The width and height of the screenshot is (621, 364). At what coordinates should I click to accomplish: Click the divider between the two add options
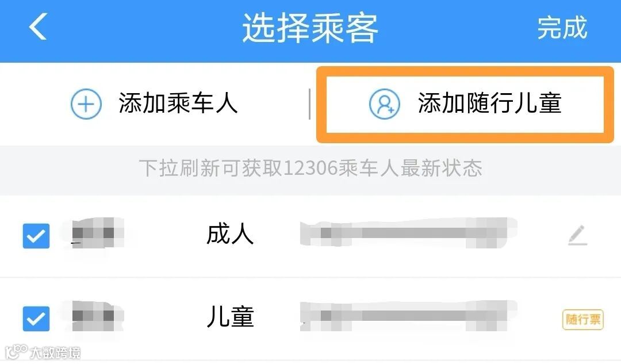point(309,104)
